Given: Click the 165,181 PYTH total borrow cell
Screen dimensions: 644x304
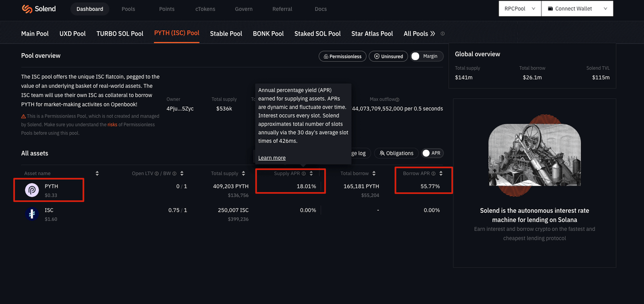Looking at the screenshot, I should [361, 186].
